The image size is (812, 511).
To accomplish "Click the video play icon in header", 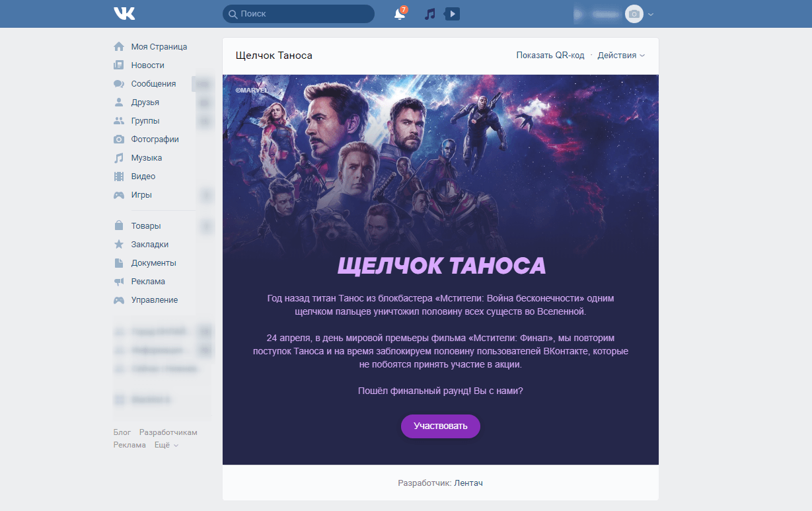I will [452, 14].
